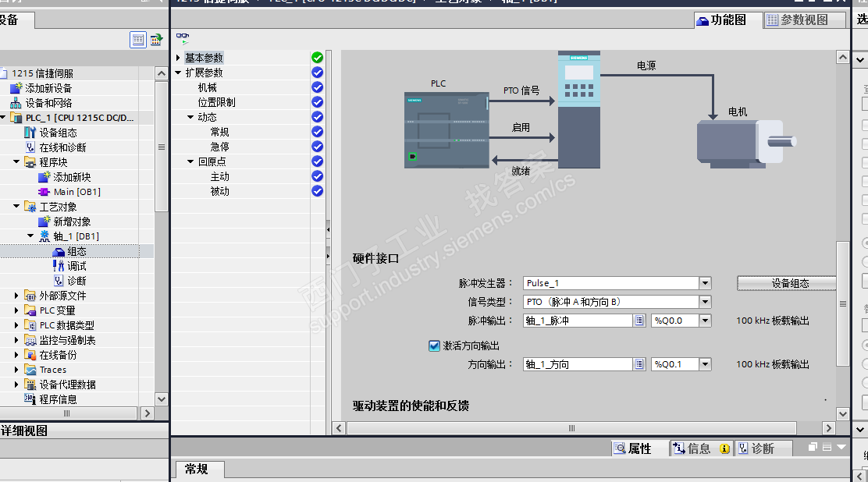Open tag selector button next to 轴_1_方向

639,364
